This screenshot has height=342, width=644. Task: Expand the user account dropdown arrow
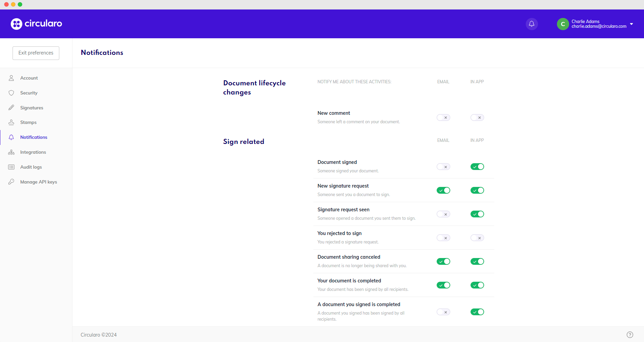631,24
